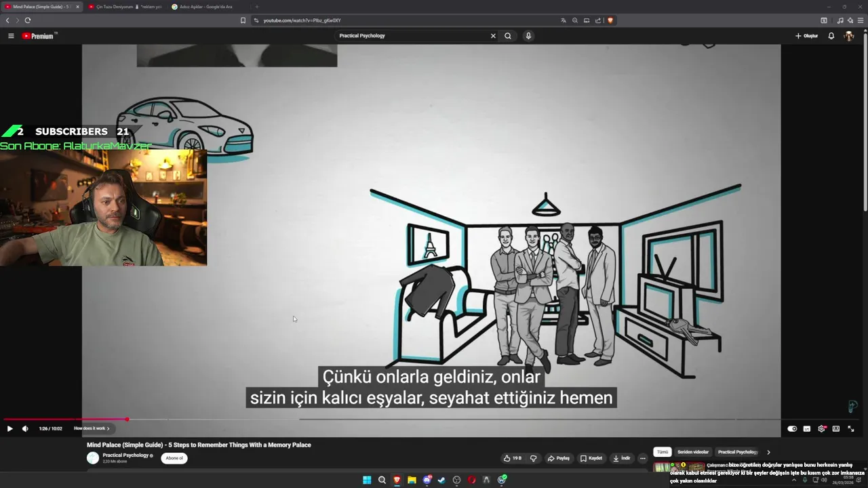Enter fullscreen mode

(851, 428)
